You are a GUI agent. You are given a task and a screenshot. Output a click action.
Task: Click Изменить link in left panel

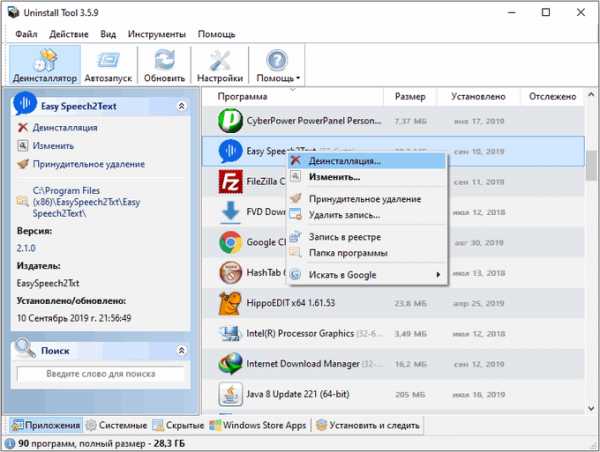(x=53, y=146)
